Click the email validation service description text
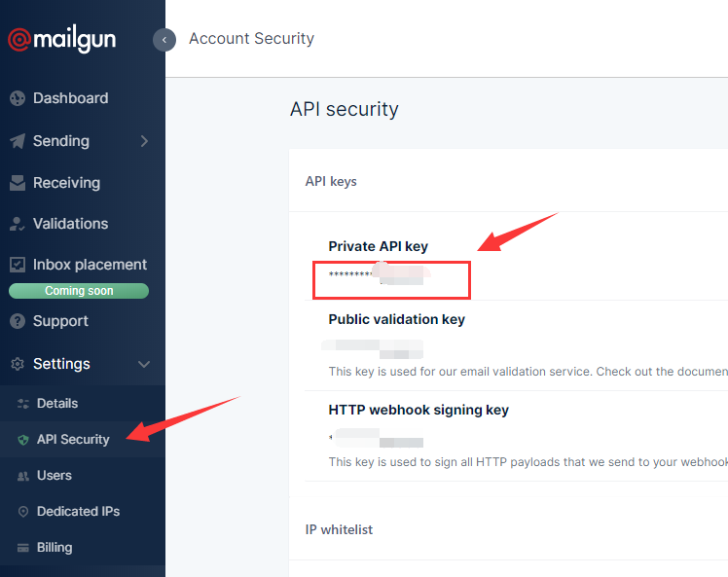The height and width of the screenshot is (577, 728). point(528,372)
